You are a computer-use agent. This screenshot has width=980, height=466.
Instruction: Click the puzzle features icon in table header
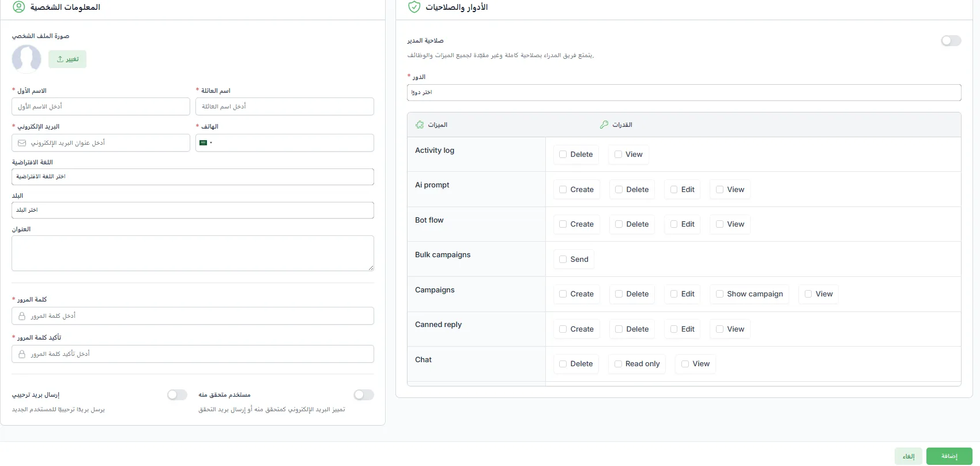click(420, 125)
